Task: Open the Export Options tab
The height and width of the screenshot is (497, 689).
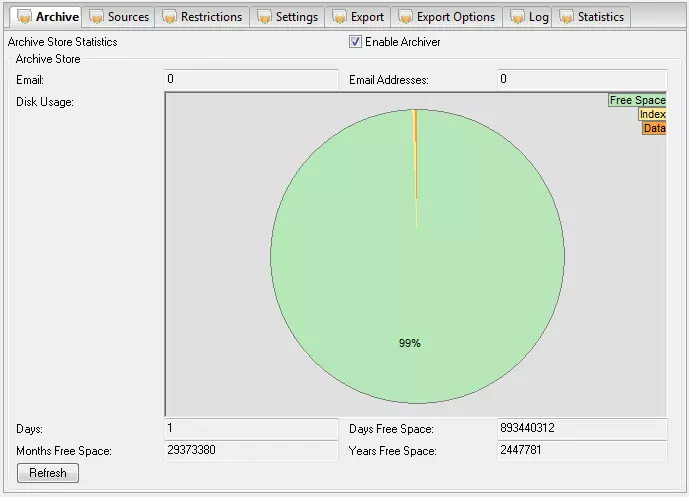Action: click(455, 17)
